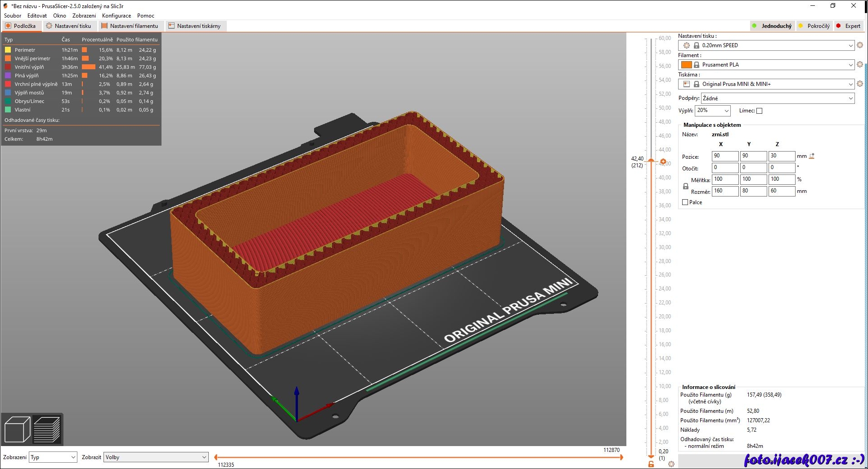Enable the Límec checkbox
This screenshot has height=469, width=868.
tap(760, 111)
